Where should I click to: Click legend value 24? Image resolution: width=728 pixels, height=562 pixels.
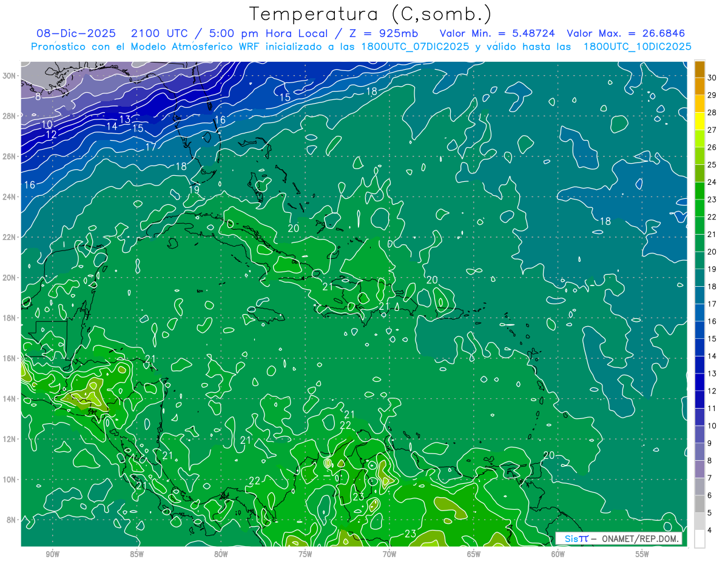click(x=712, y=182)
